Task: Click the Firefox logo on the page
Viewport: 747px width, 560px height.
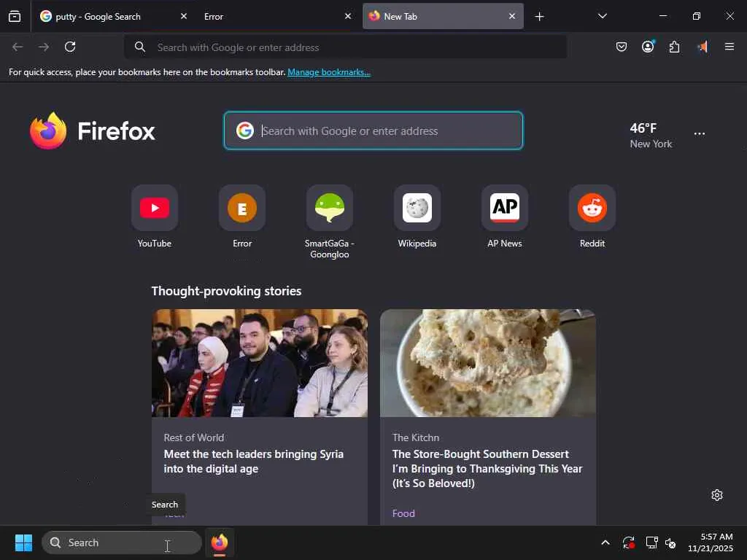Action: 93,131
